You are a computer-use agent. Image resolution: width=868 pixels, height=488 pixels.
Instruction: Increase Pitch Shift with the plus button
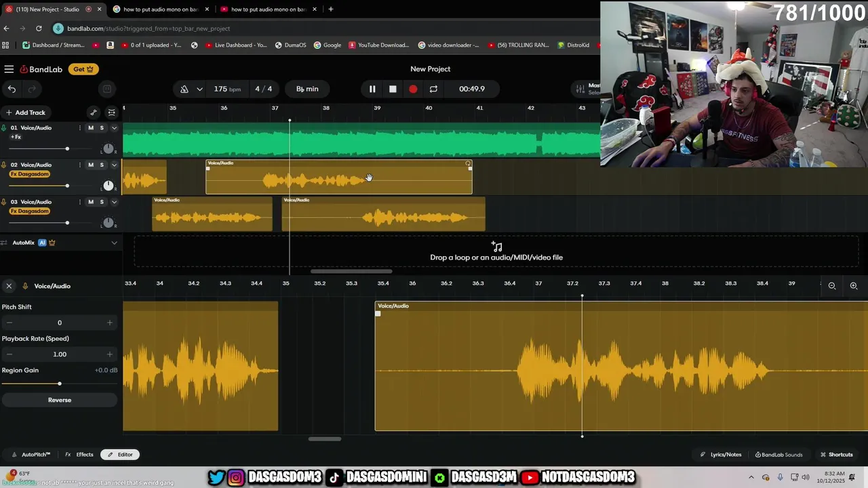(x=110, y=323)
